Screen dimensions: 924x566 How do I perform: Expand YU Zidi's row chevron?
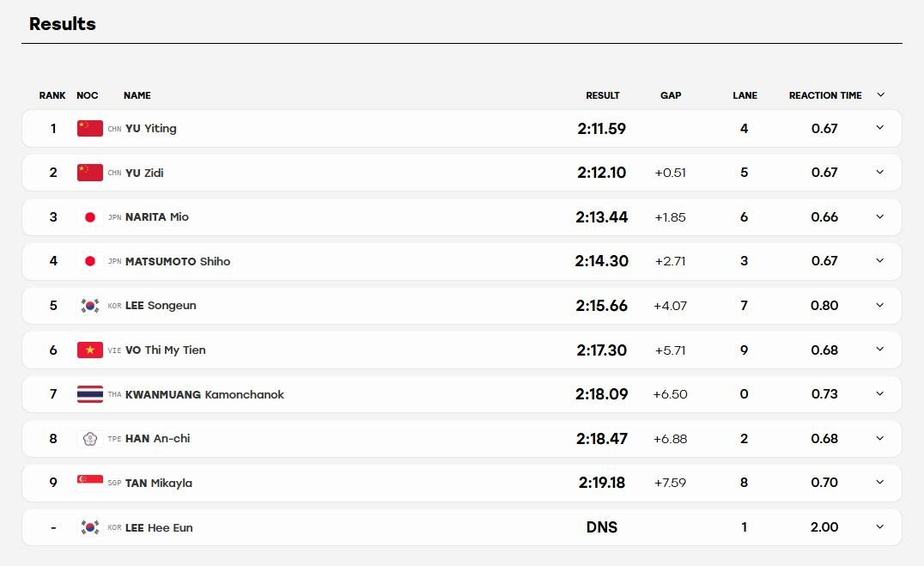coord(880,172)
